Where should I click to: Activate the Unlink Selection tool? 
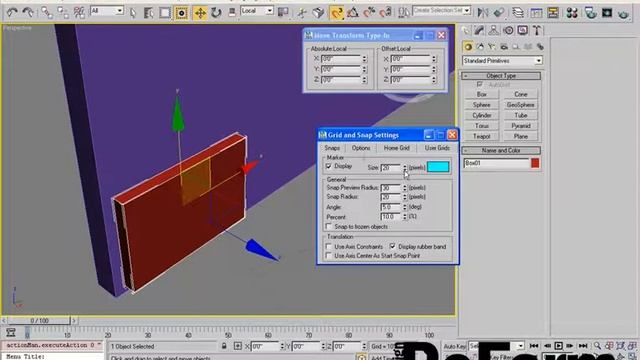click(x=63, y=13)
